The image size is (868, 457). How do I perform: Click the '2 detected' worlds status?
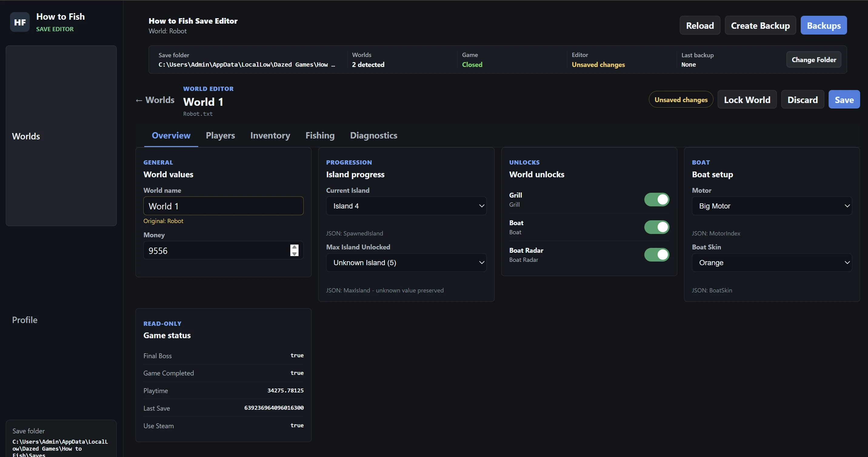coord(368,64)
